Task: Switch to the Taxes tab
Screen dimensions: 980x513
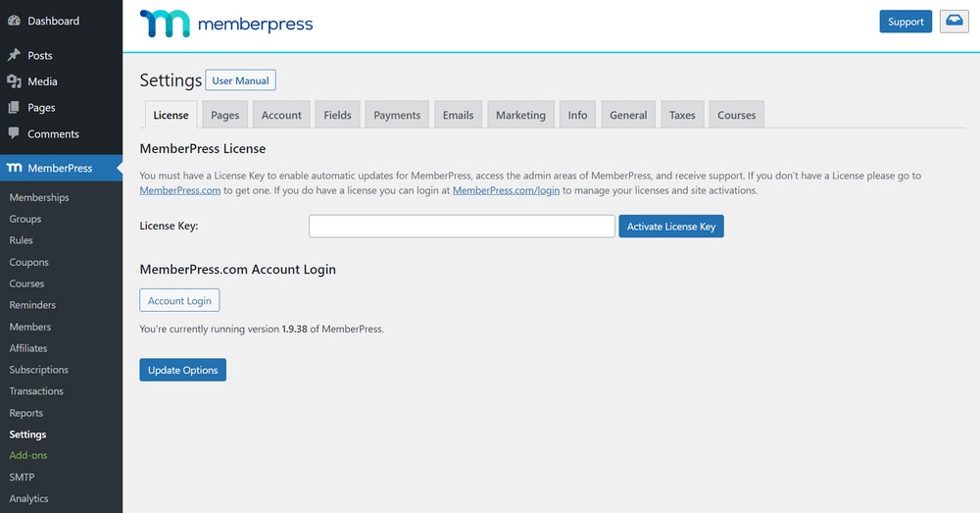Action: click(x=682, y=115)
